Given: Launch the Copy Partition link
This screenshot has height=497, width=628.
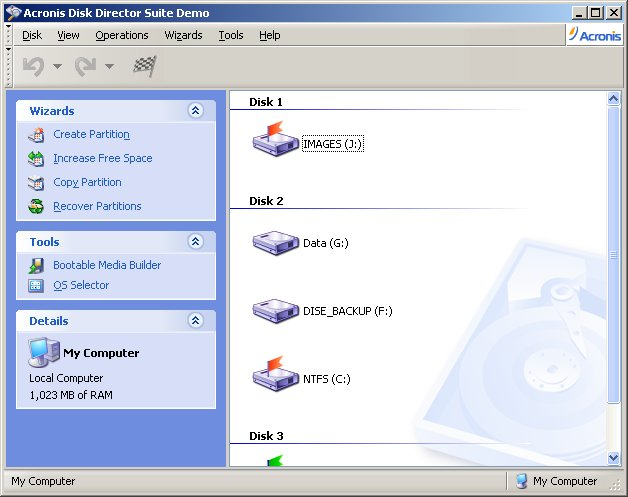Looking at the screenshot, I should 87,183.
